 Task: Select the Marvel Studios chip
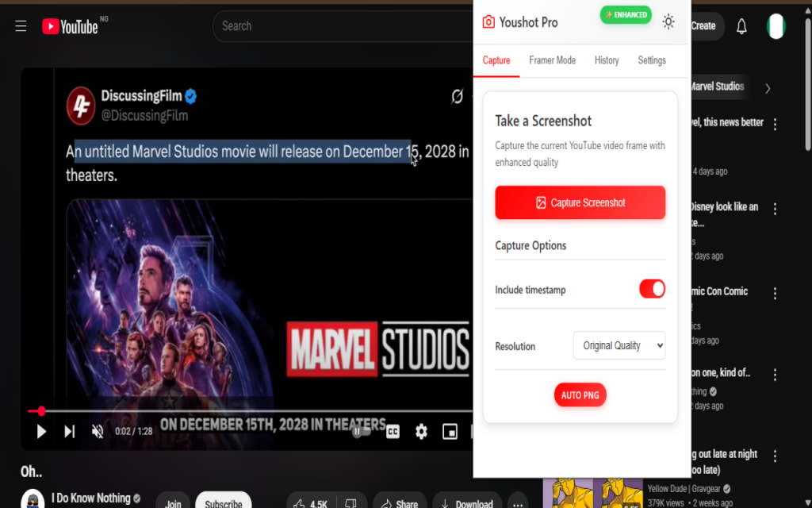(x=720, y=87)
